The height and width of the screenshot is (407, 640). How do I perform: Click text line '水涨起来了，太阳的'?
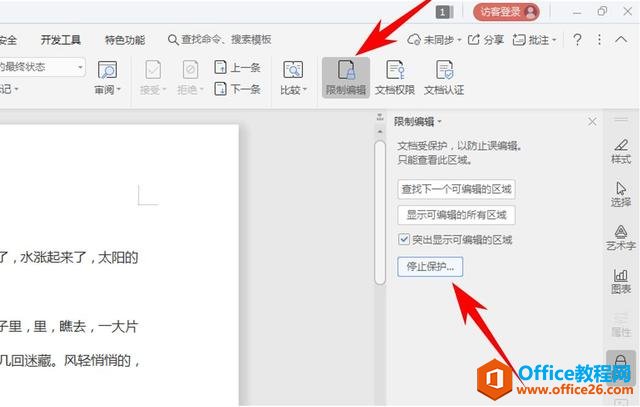click(x=79, y=258)
